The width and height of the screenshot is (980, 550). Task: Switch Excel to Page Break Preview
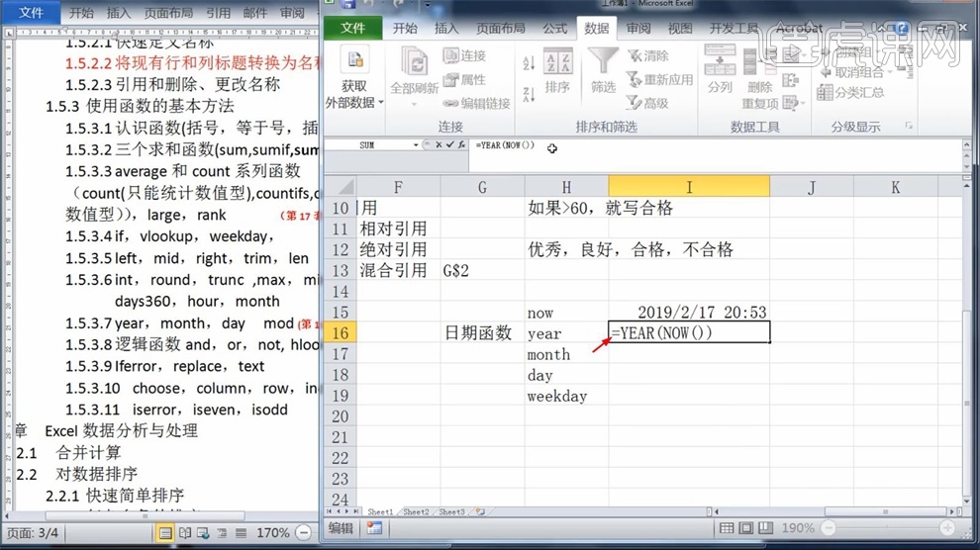(765, 528)
